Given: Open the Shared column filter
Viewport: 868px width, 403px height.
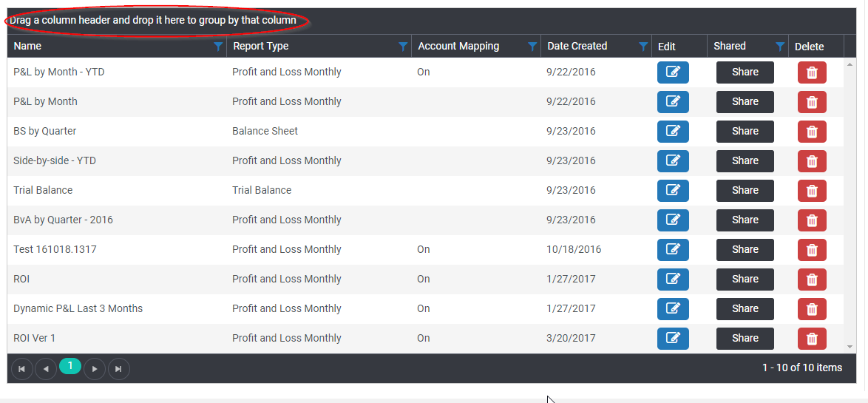Looking at the screenshot, I should [780, 47].
